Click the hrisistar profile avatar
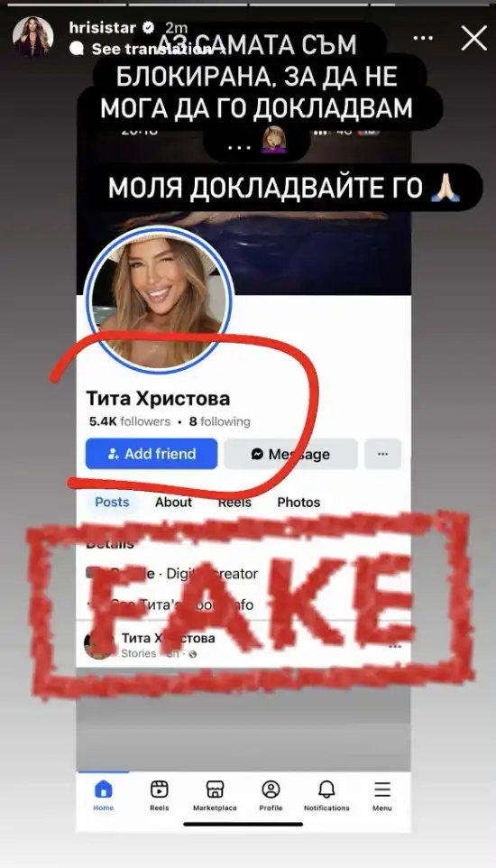The width and height of the screenshot is (496, 868). tap(33, 36)
